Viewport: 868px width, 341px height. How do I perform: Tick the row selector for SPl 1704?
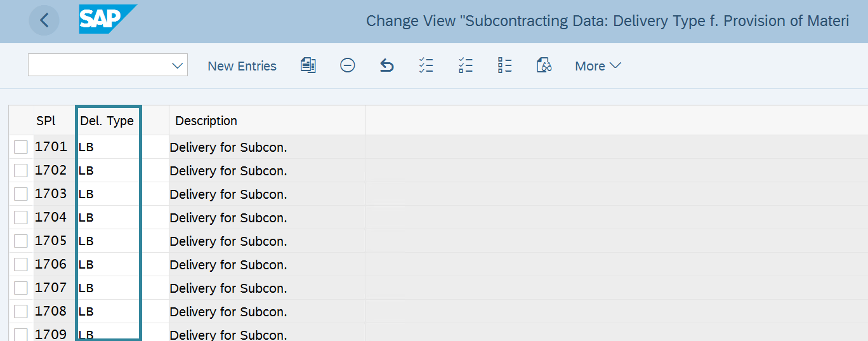tap(21, 218)
